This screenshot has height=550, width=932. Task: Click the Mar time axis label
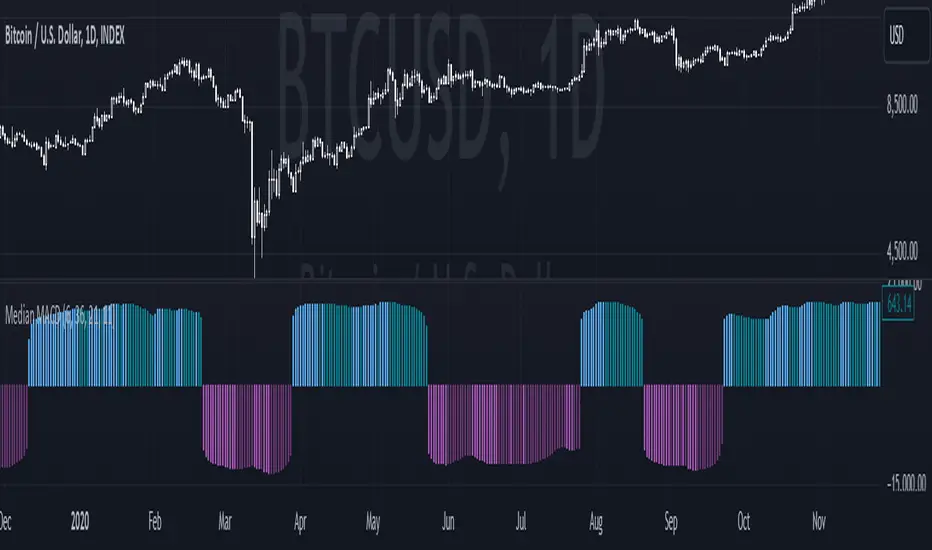[x=226, y=522]
